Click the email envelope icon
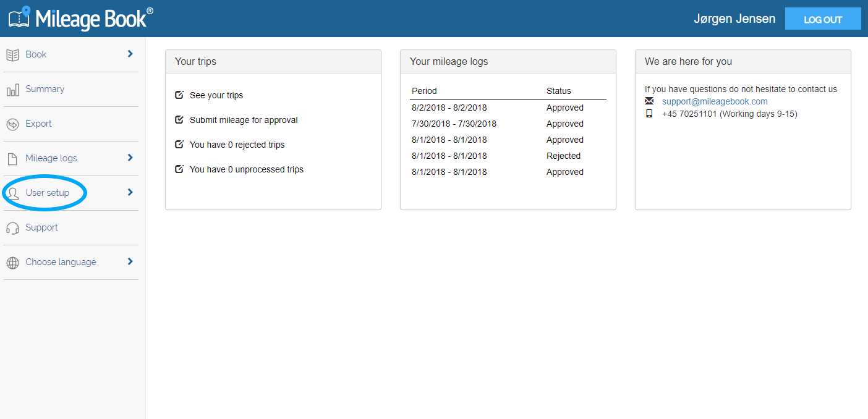The image size is (868, 419). 649,101
